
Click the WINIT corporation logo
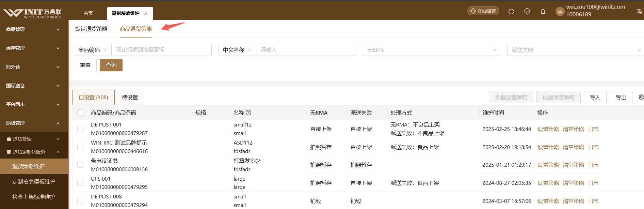(32, 13)
